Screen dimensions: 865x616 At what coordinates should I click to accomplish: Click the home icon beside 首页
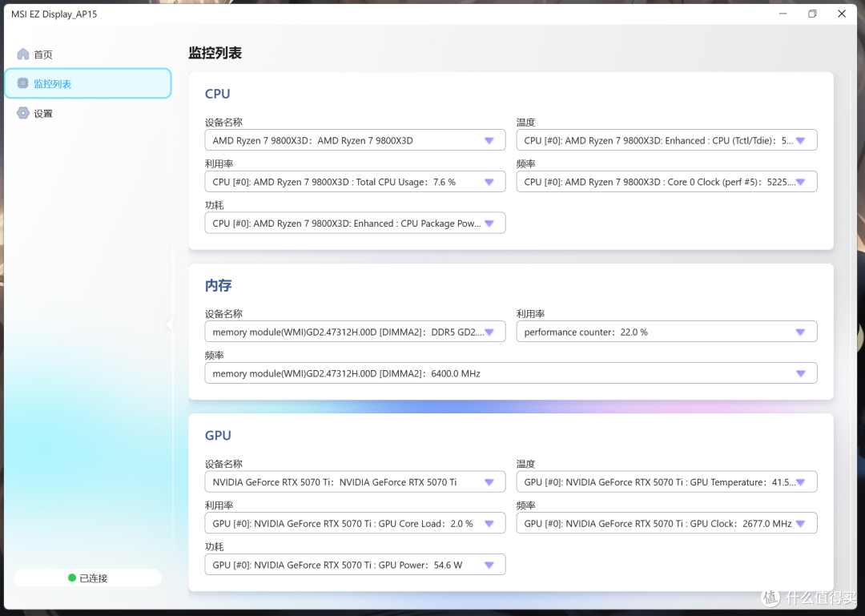click(x=22, y=54)
